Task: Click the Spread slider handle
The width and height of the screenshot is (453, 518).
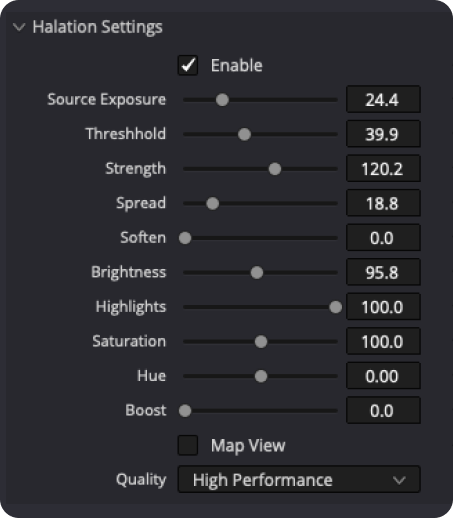Action: coord(213,203)
